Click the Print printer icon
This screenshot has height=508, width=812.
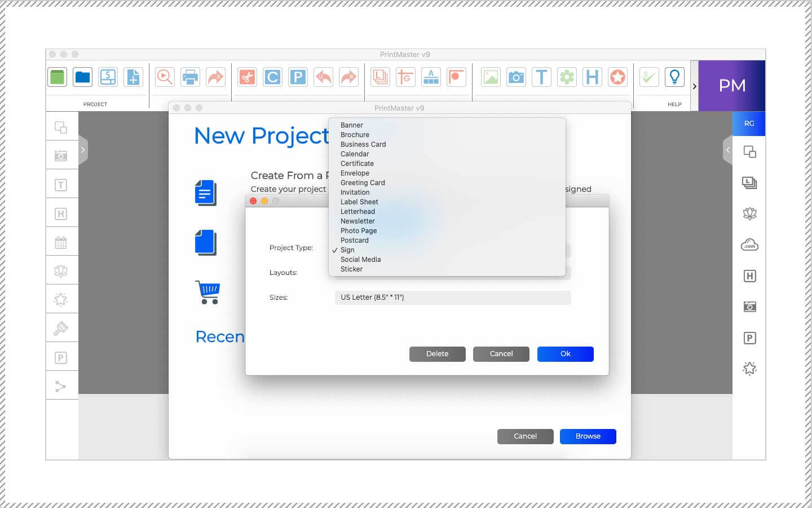click(x=190, y=77)
